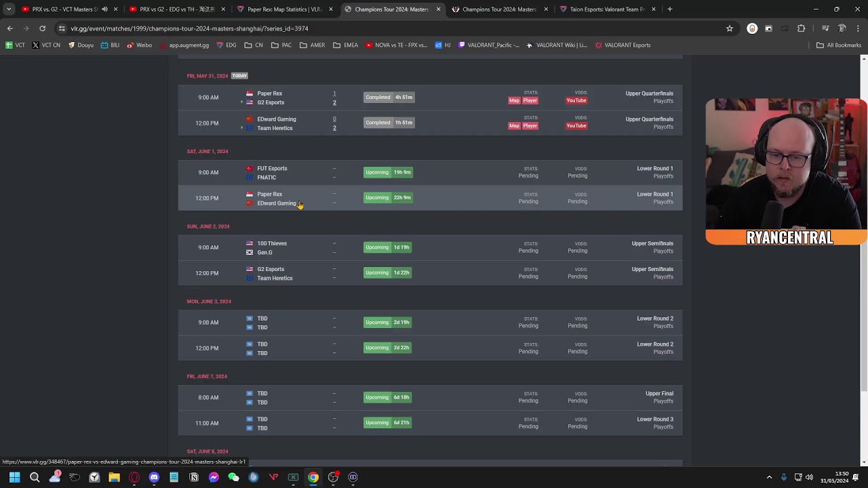
Task: Mute the PRX vs. G2 tab audio
Action: [104, 9]
